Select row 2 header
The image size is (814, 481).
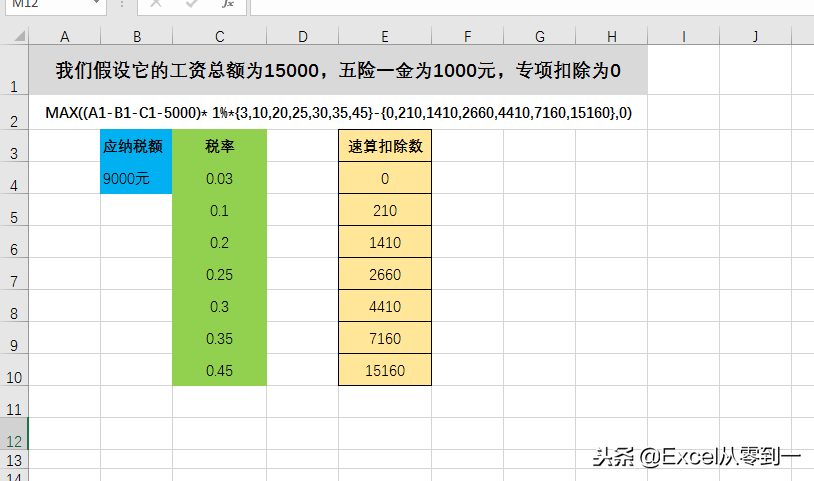[14, 113]
